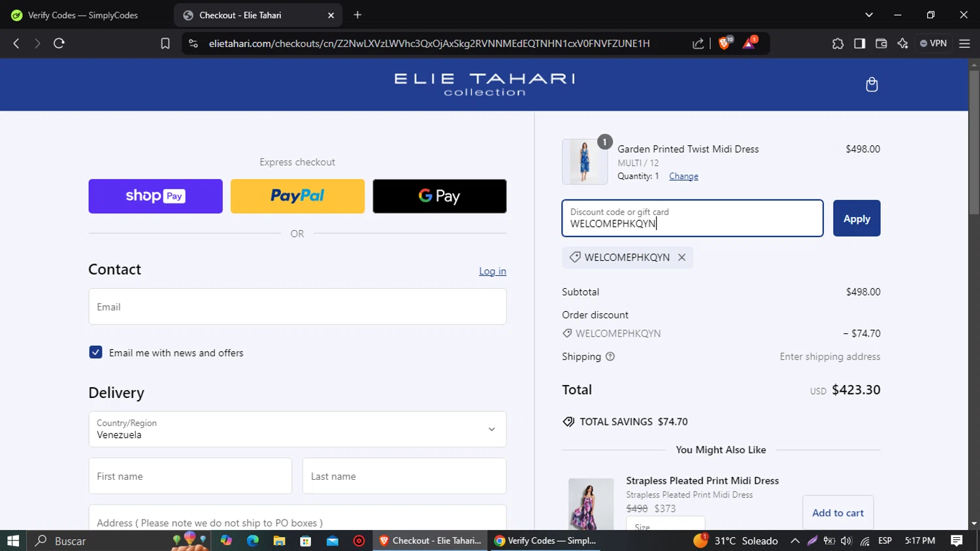Open the shopping bag cart icon
The width and height of the screenshot is (980, 551).
click(x=872, y=84)
